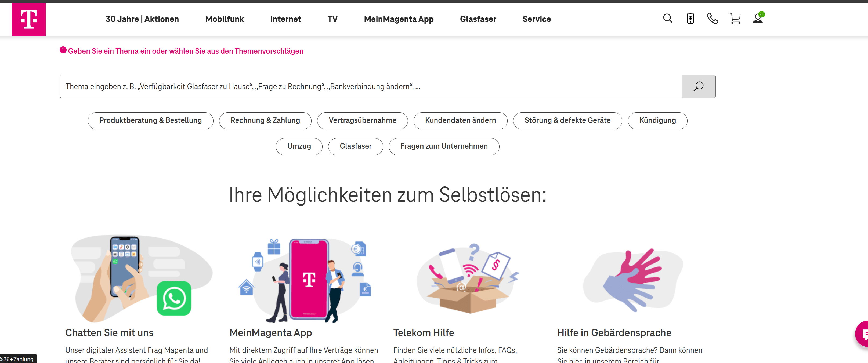Open the Mobilfunk menu
The height and width of the screenshot is (363, 868).
click(225, 19)
